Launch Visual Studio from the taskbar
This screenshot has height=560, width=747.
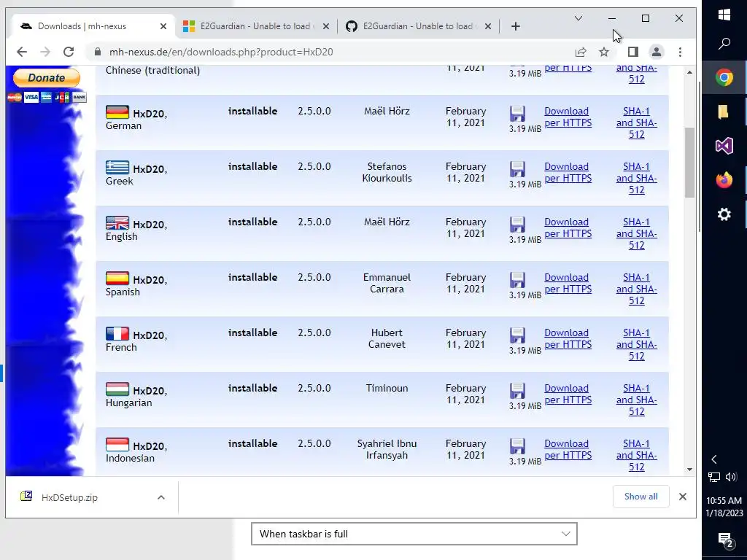point(724,146)
